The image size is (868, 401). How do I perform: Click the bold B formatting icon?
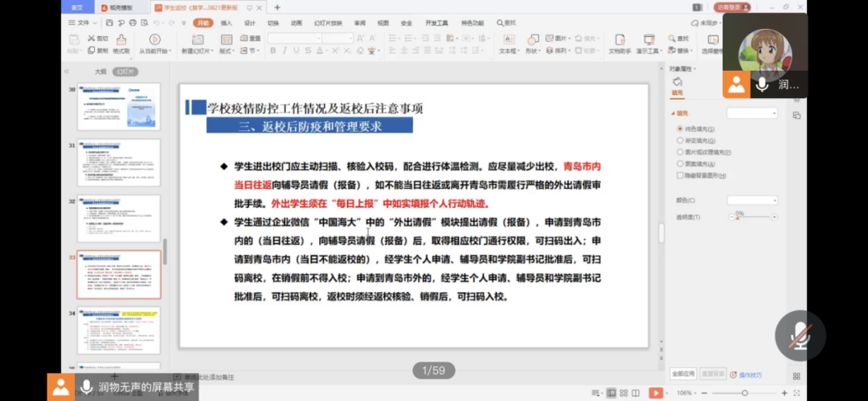click(x=273, y=51)
